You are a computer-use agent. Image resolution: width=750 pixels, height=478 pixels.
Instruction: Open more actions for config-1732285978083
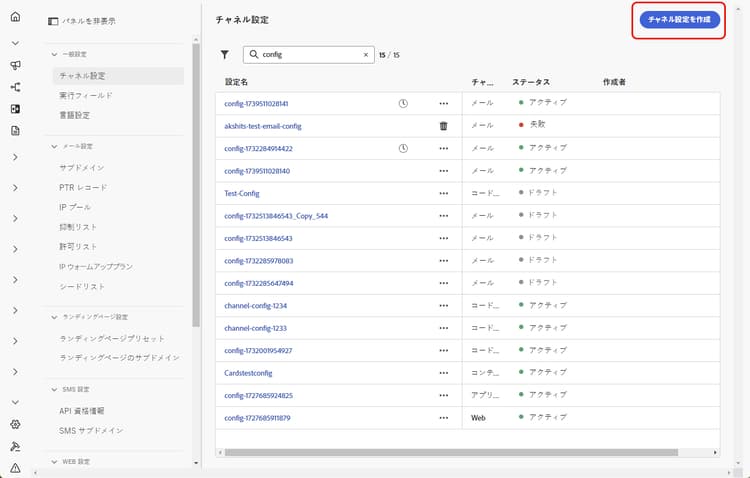pyautogui.click(x=443, y=261)
